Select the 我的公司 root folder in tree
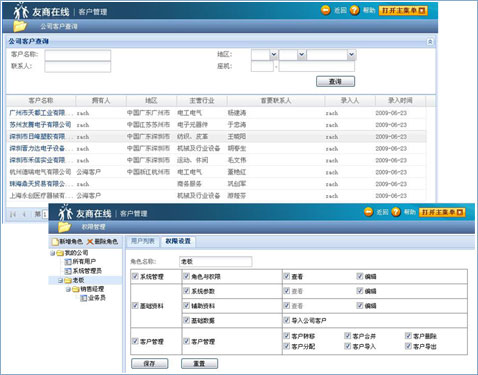 73,253
